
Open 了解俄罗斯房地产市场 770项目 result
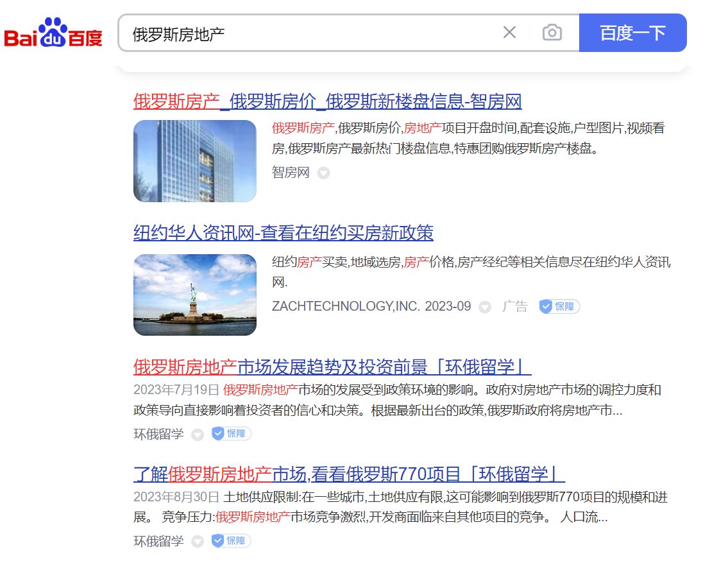click(348, 474)
